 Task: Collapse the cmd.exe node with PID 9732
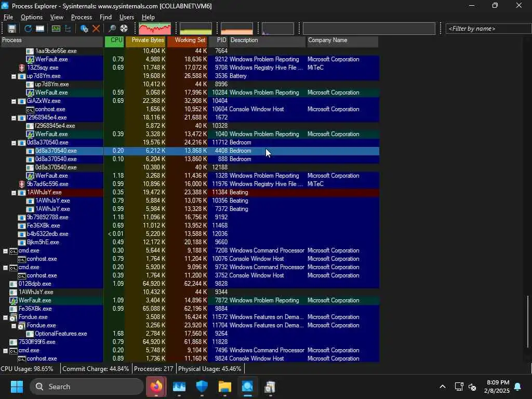5,268
